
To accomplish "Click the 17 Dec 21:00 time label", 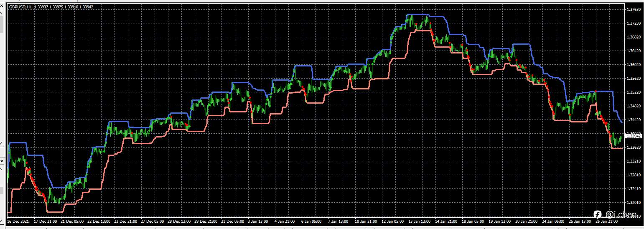I will click(45, 221).
